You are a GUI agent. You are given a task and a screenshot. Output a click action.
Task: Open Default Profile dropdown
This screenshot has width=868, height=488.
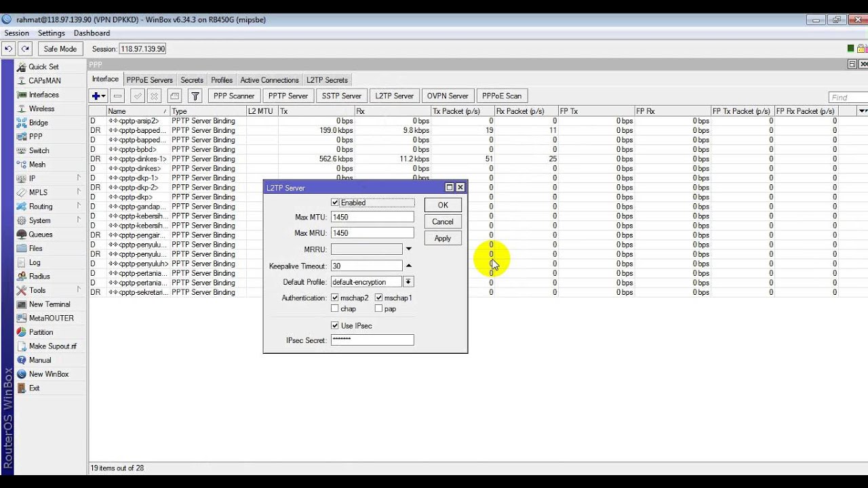408,282
